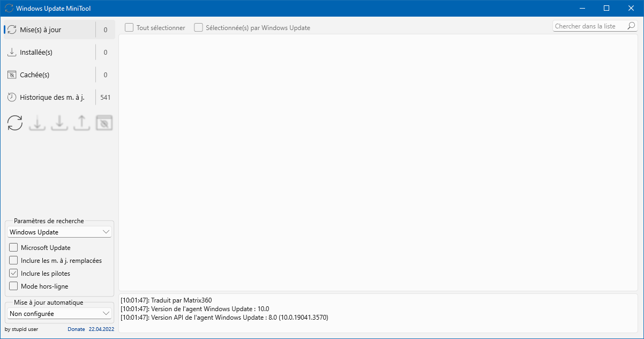Image resolution: width=644 pixels, height=339 pixels.
Task: Click the search magnifier icon
Action: coord(631,26)
